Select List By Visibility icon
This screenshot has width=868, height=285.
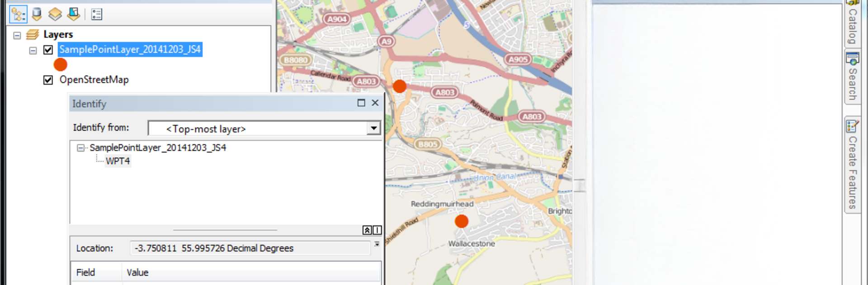55,14
